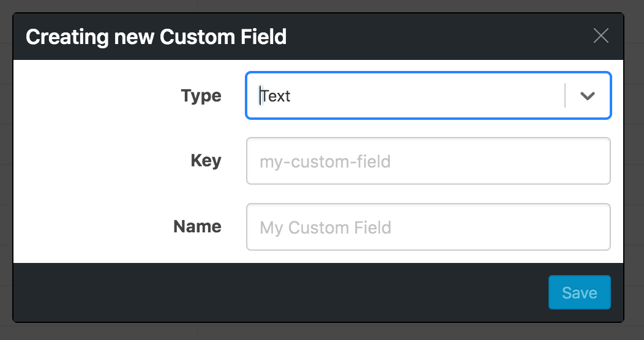Click the Type field label
This screenshot has height=340, width=644.
coord(201,96)
